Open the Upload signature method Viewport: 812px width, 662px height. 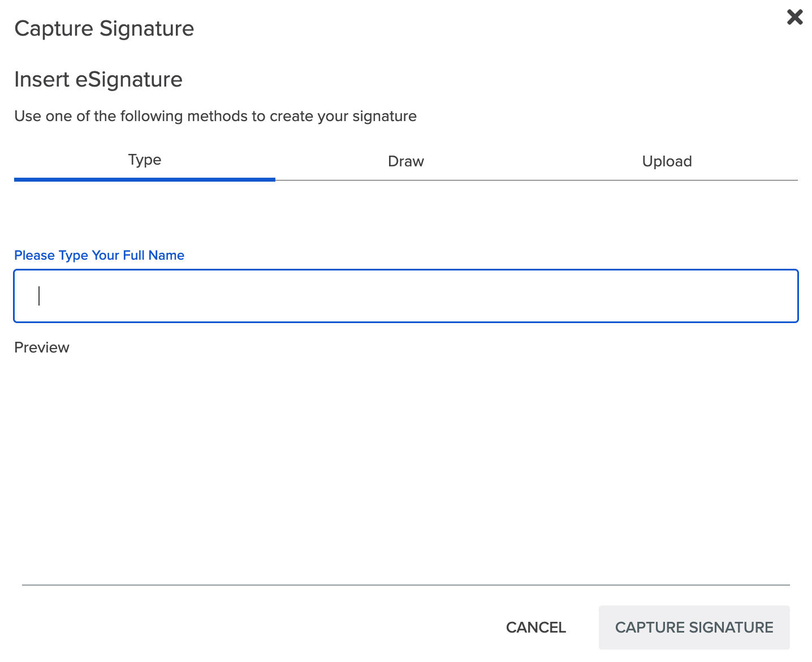click(667, 161)
